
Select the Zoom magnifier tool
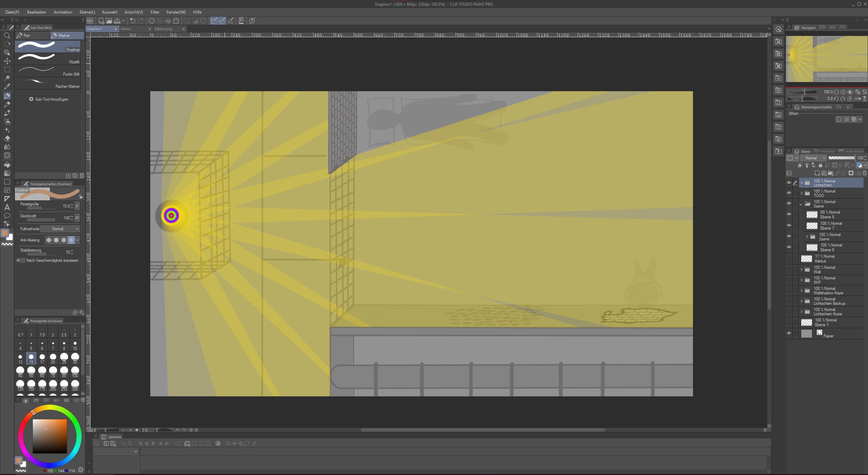pyautogui.click(x=7, y=36)
